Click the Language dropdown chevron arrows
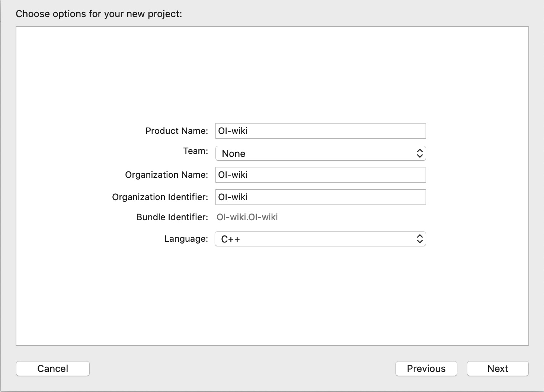The width and height of the screenshot is (544, 392). tap(419, 239)
